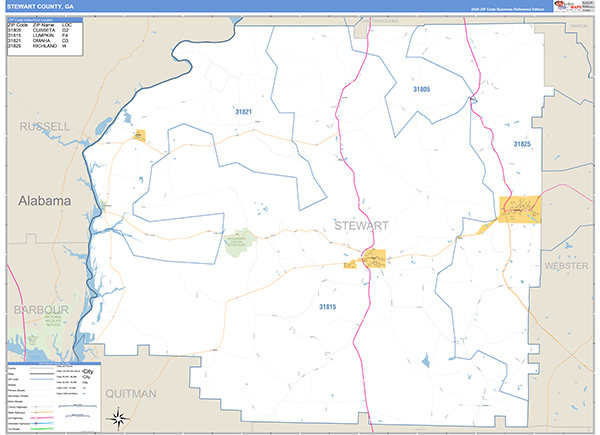The image size is (600, 435).
Task: Click the 2026 ZIP Code Business Reference Edition text
Action: tap(507, 9)
